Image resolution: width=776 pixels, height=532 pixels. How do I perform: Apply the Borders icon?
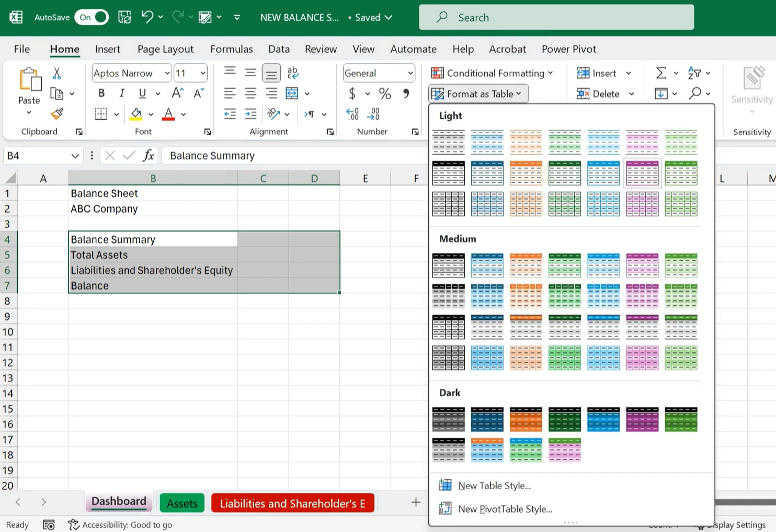coord(101,114)
